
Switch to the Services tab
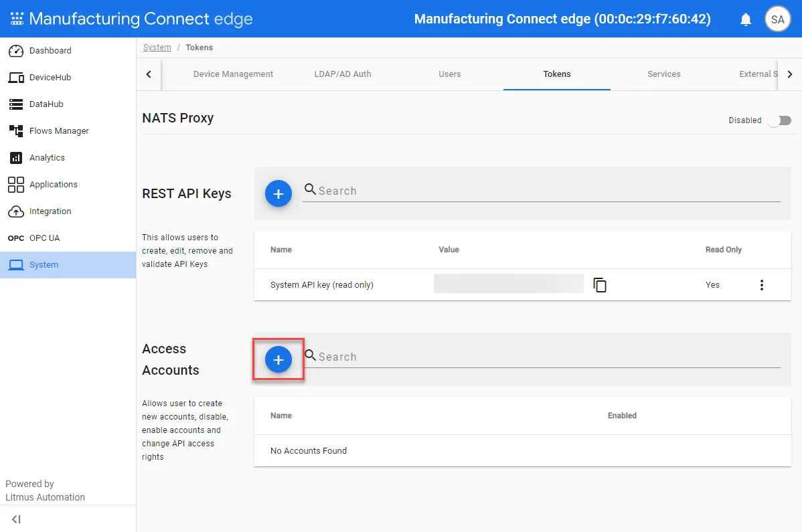(664, 74)
